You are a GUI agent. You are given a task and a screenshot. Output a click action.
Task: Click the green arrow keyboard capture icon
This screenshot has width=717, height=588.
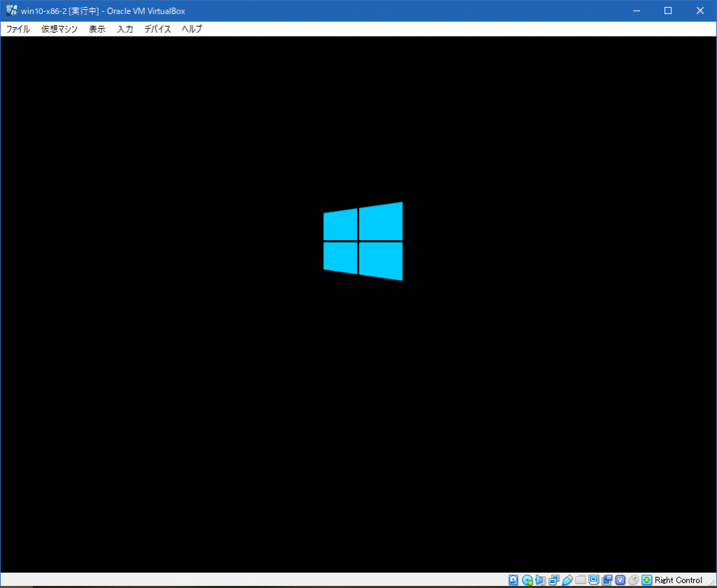click(647, 580)
